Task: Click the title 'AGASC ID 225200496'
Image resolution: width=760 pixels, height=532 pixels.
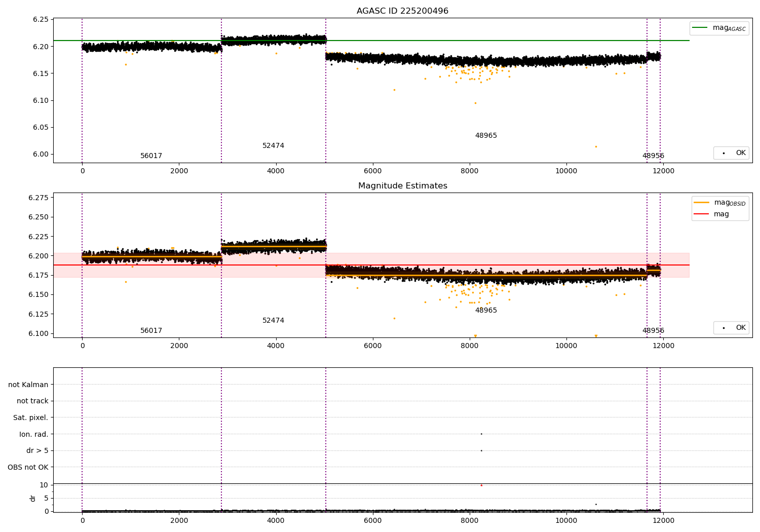Action: pos(402,11)
